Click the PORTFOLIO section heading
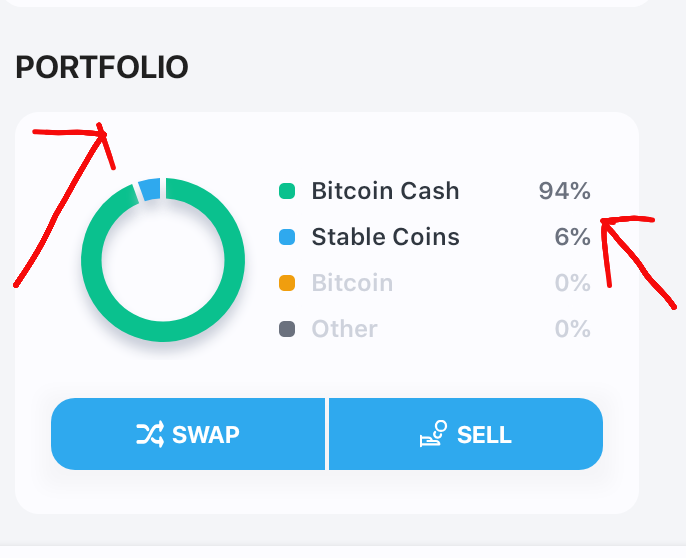The width and height of the screenshot is (686, 558). click(x=102, y=67)
